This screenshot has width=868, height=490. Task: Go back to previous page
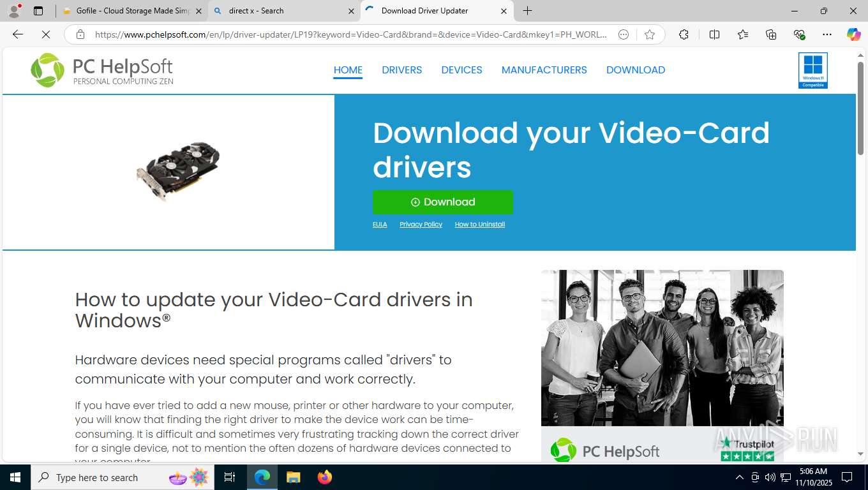18,34
